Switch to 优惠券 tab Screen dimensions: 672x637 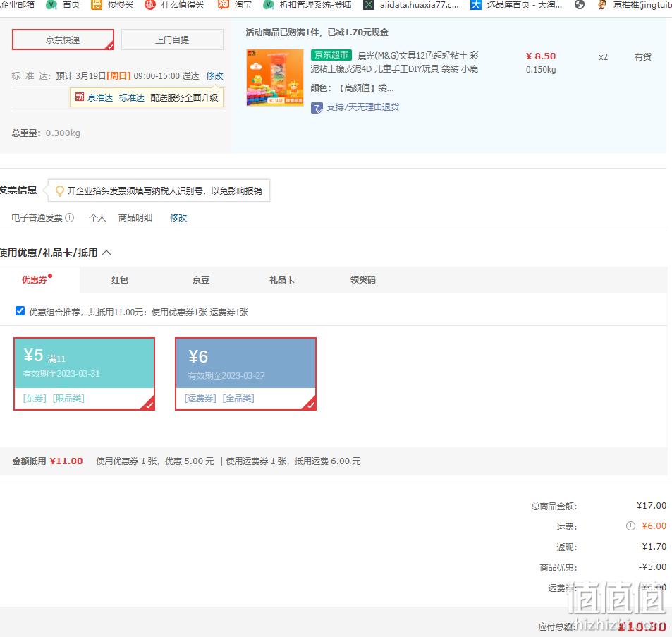point(37,279)
